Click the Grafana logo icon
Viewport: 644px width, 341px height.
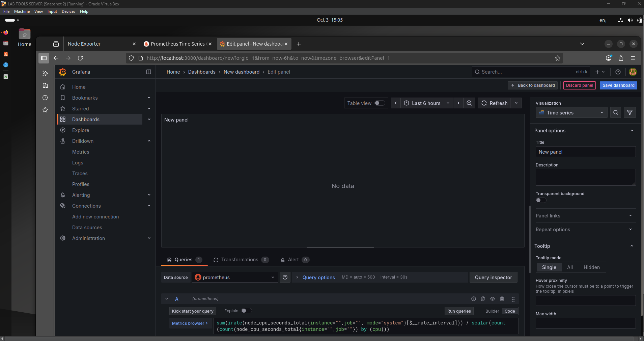[62, 72]
